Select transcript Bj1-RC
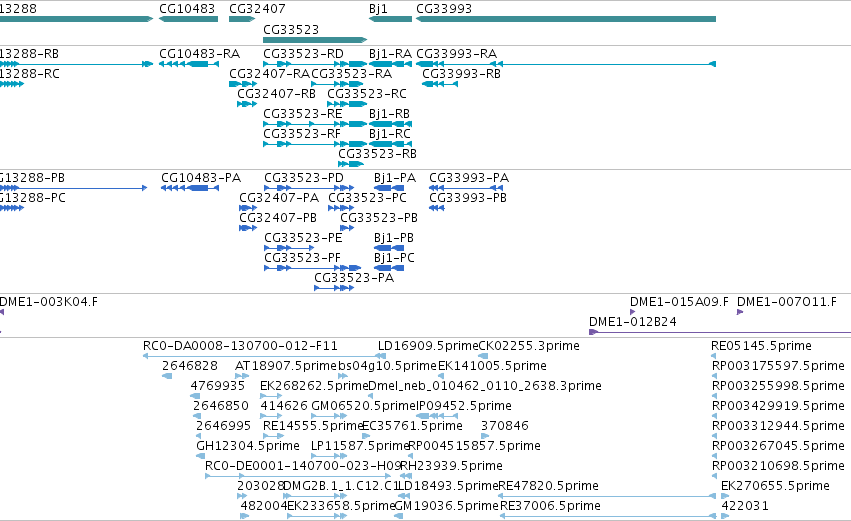The height and width of the screenshot is (521, 851). (x=390, y=144)
